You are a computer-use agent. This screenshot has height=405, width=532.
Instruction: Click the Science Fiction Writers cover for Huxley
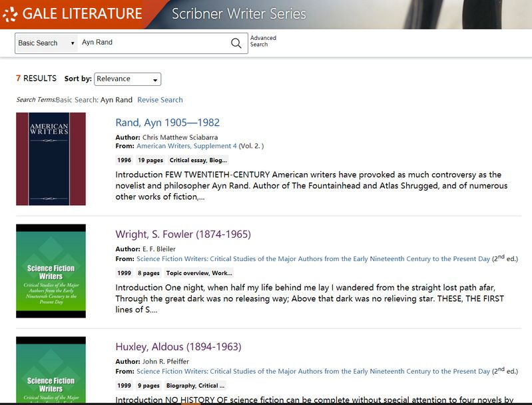tap(51, 370)
